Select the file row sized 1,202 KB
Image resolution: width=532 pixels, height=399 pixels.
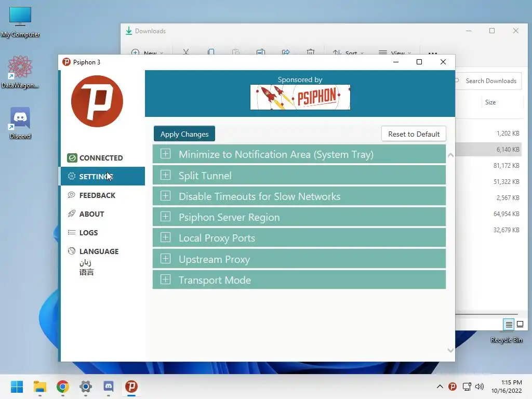click(488, 134)
